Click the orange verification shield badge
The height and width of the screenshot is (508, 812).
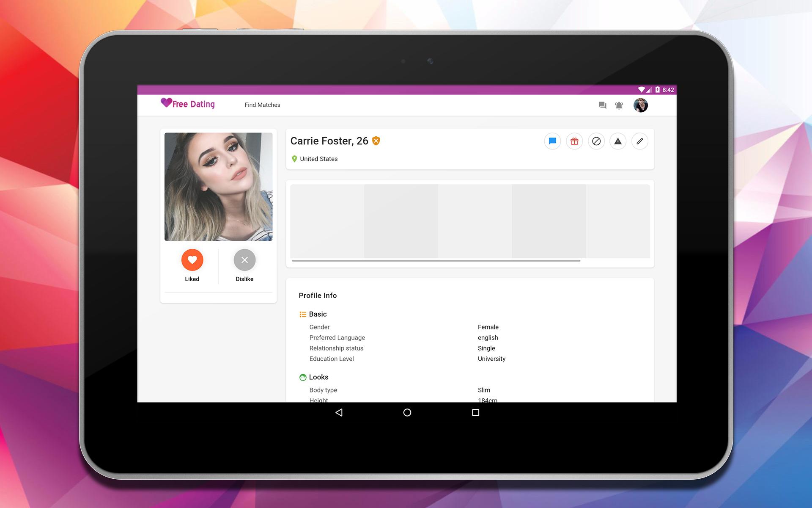[376, 141]
